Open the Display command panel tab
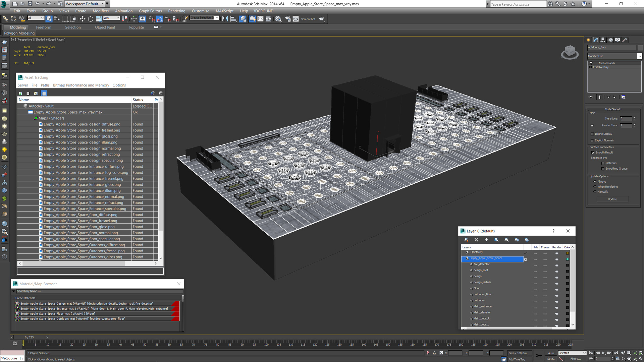 [618, 40]
